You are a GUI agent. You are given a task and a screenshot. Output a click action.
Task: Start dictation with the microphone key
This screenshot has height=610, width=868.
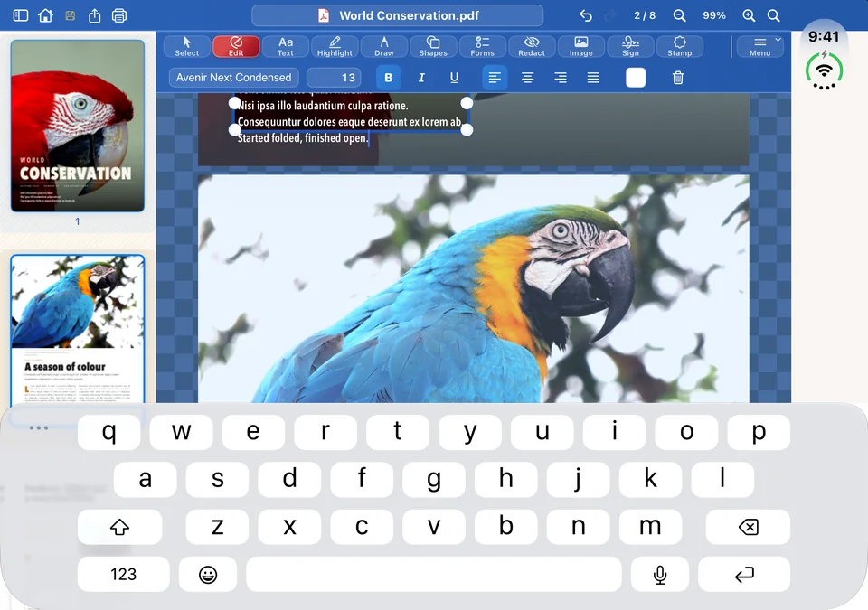660,574
